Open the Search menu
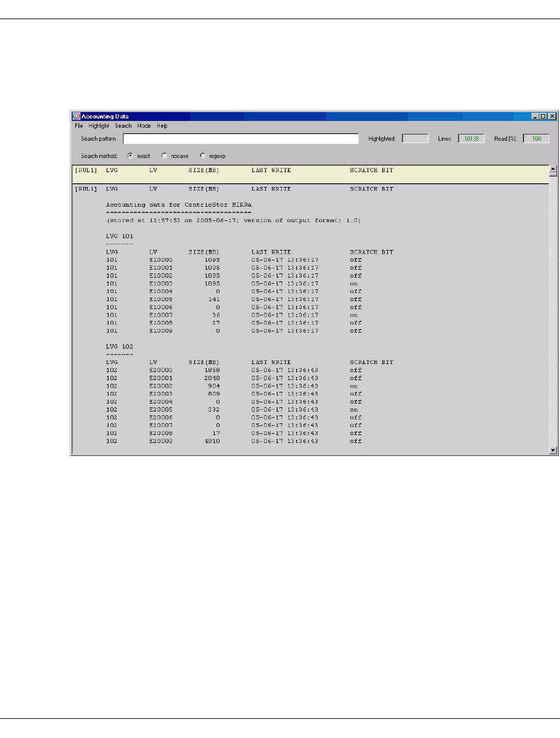Screen dimensions: 560x738 coord(123,126)
